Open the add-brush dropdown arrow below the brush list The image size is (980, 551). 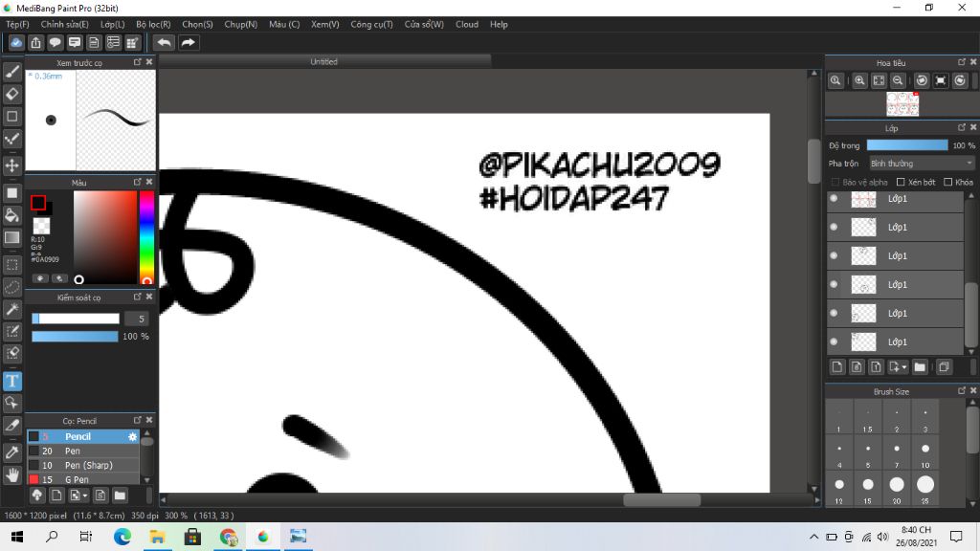point(78,496)
